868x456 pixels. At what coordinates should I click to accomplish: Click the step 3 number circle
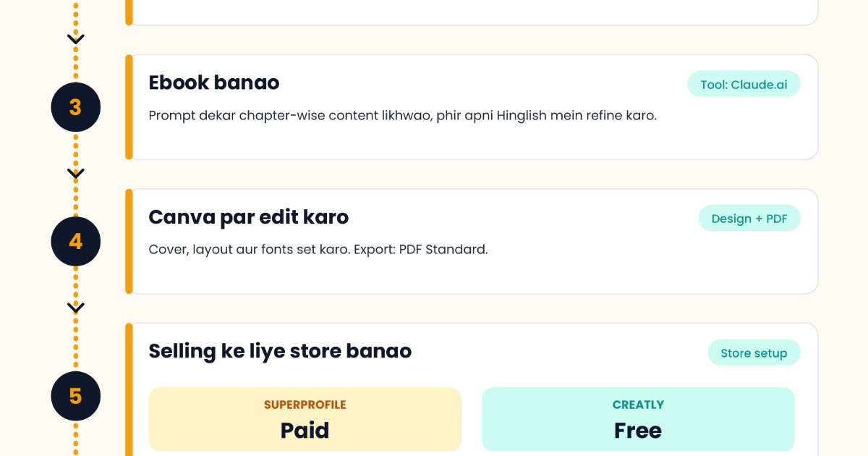click(76, 107)
